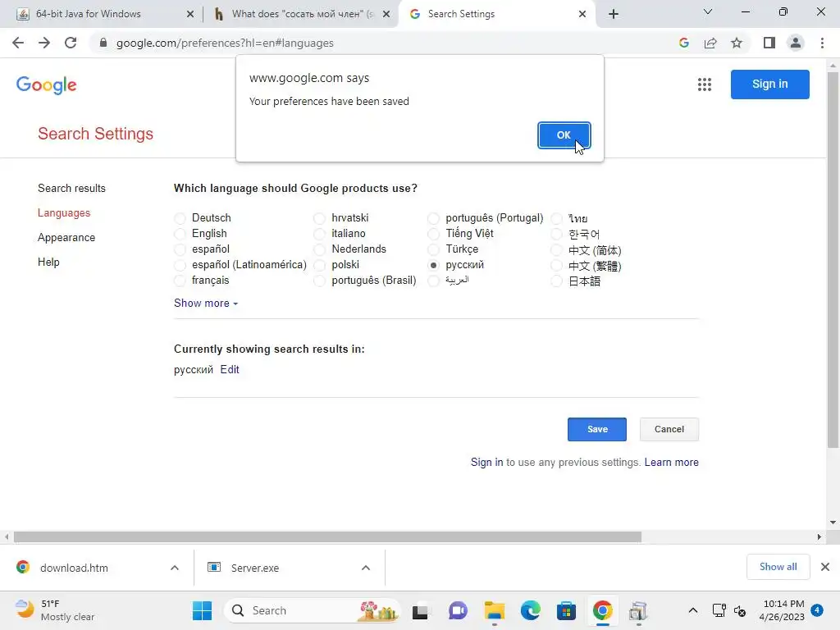Open the download.htm file
840x630 pixels.
(74, 568)
